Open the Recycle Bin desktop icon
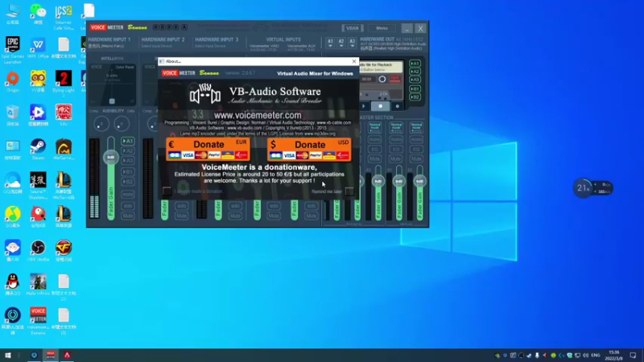This screenshot has height=362, width=644. pyautogui.click(x=13, y=115)
